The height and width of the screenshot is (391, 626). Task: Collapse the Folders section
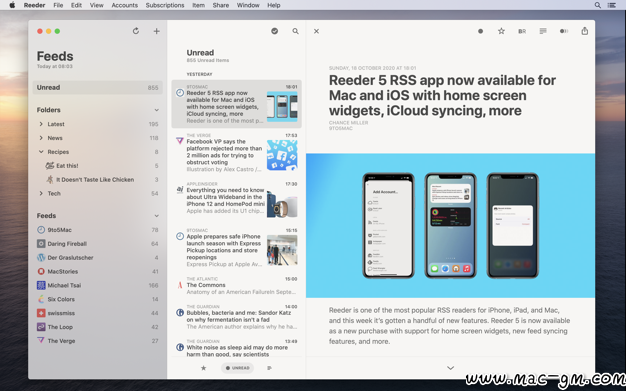156,110
